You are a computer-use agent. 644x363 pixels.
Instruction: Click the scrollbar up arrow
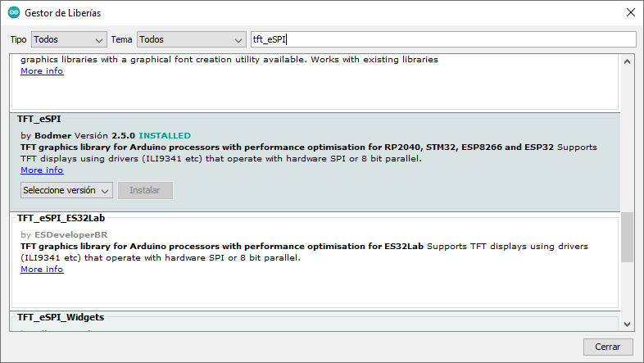click(627, 61)
